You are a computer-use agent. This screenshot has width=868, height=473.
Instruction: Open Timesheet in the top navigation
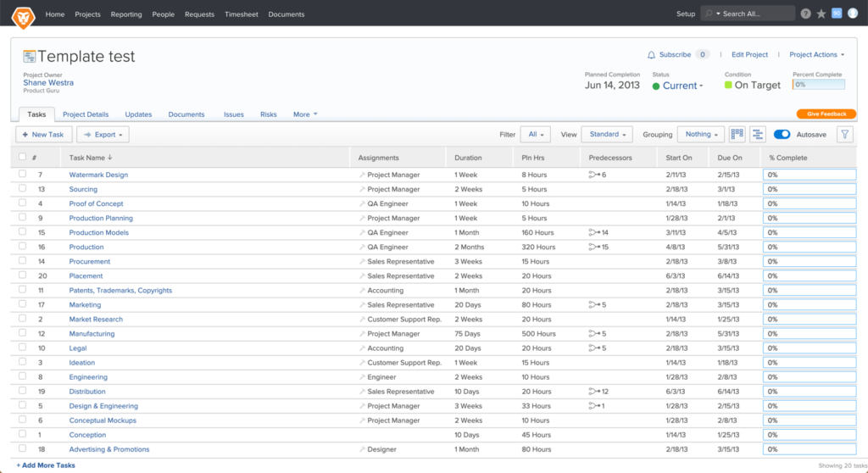click(x=241, y=14)
